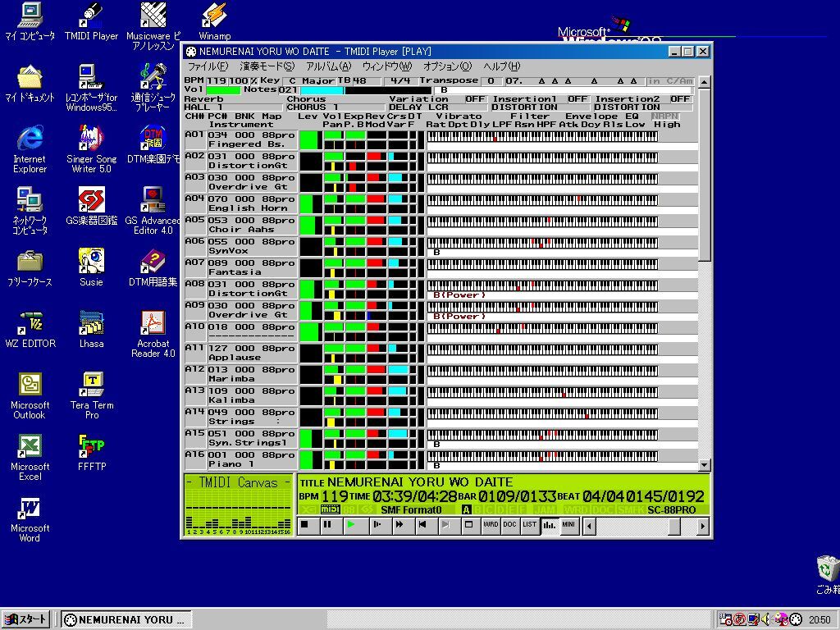Switch to MINI window mode
The image size is (840, 630).
coord(568,525)
